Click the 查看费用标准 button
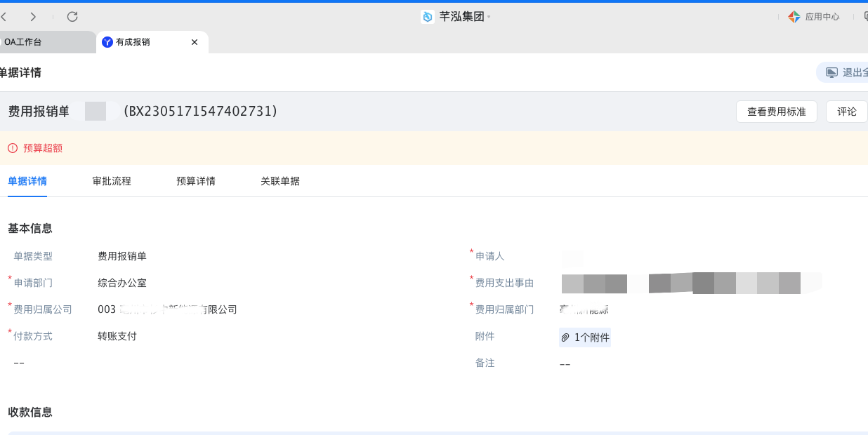The height and width of the screenshot is (435, 868). coord(776,111)
